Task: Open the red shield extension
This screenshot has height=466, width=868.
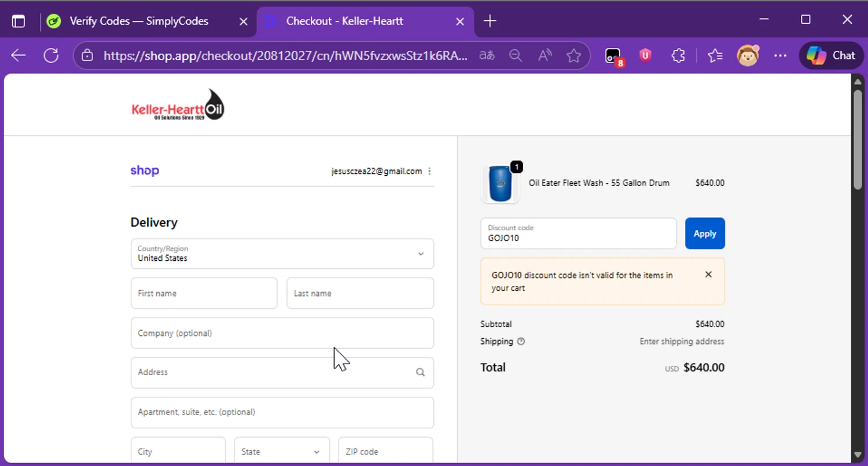Action: tap(645, 56)
